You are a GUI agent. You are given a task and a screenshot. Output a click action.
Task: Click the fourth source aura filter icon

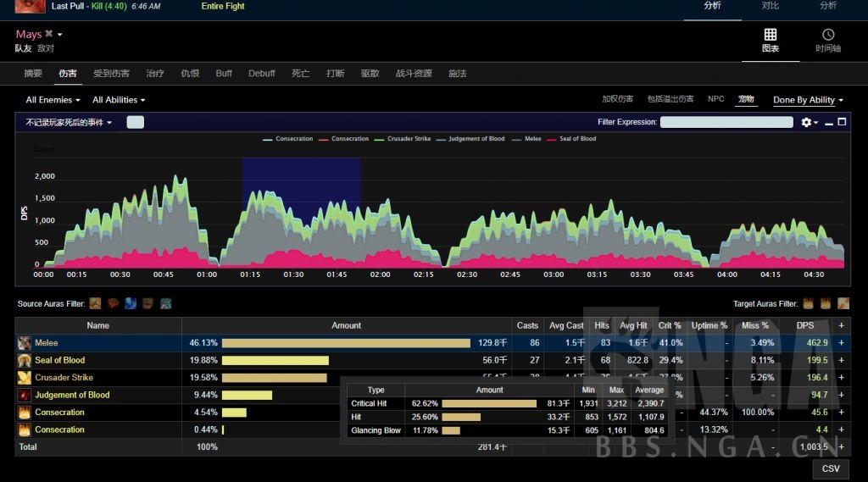tap(147, 303)
